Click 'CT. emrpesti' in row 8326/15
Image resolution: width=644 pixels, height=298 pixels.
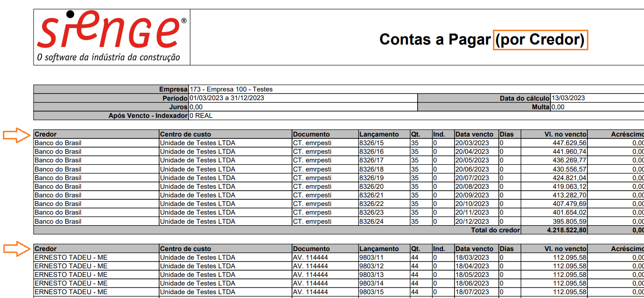click(x=312, y=143)
